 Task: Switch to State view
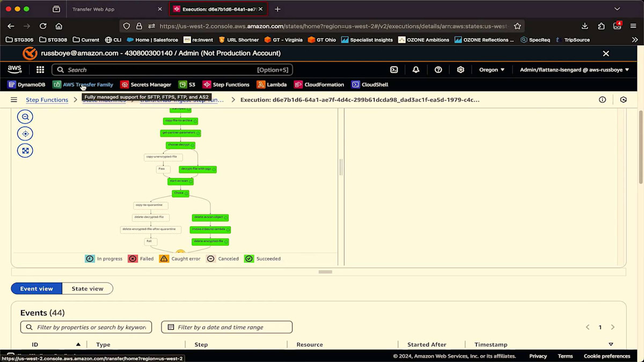[x=87, y=289]
